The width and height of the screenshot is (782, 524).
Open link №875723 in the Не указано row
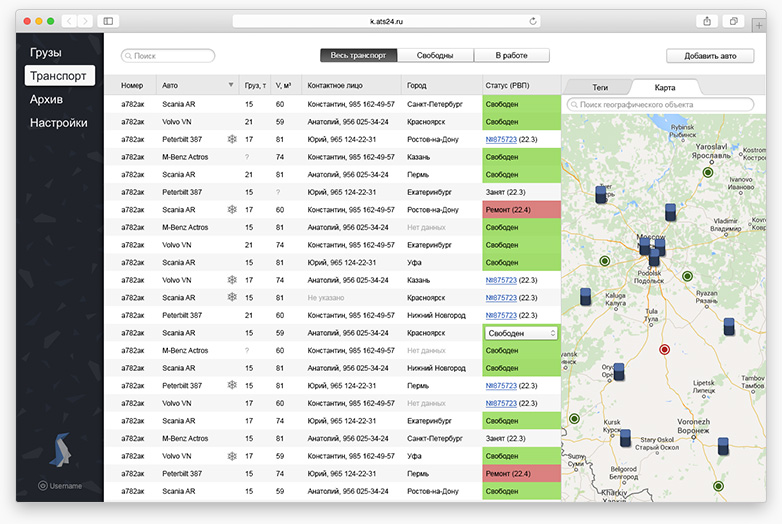(501, 297)
